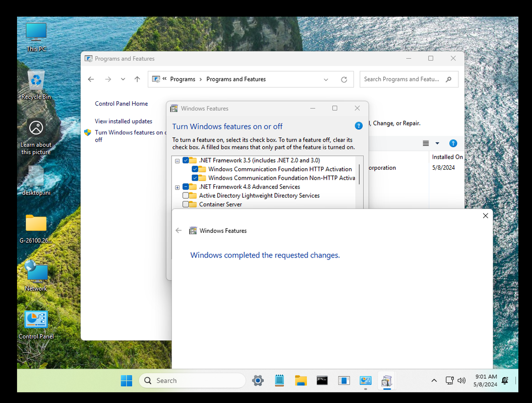Click forward arrow in Programs and Features
This screenshot has width=532, height=403.
click(108, 79)
